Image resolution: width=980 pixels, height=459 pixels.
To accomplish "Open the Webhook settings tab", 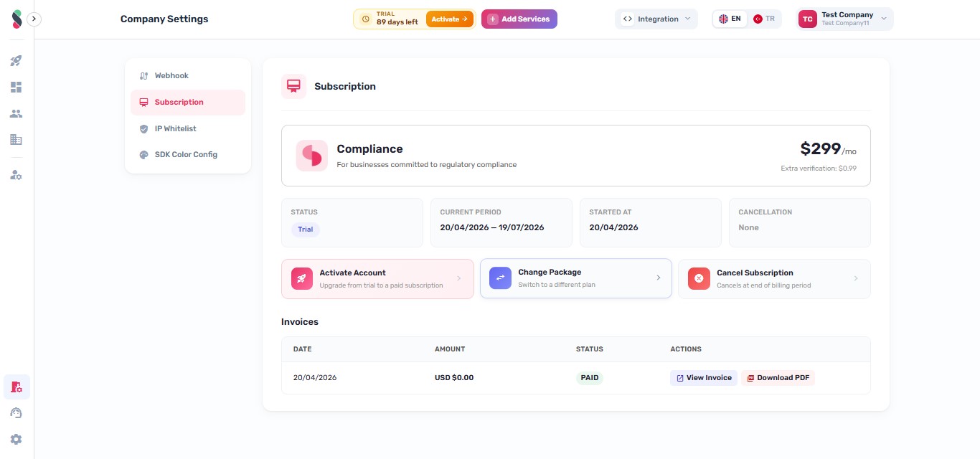I will point(188,76).
